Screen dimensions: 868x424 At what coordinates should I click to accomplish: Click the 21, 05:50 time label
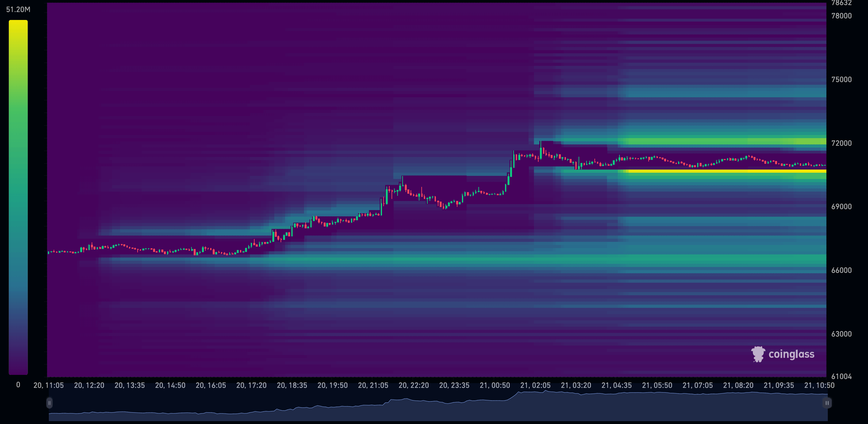pos(657,385)
